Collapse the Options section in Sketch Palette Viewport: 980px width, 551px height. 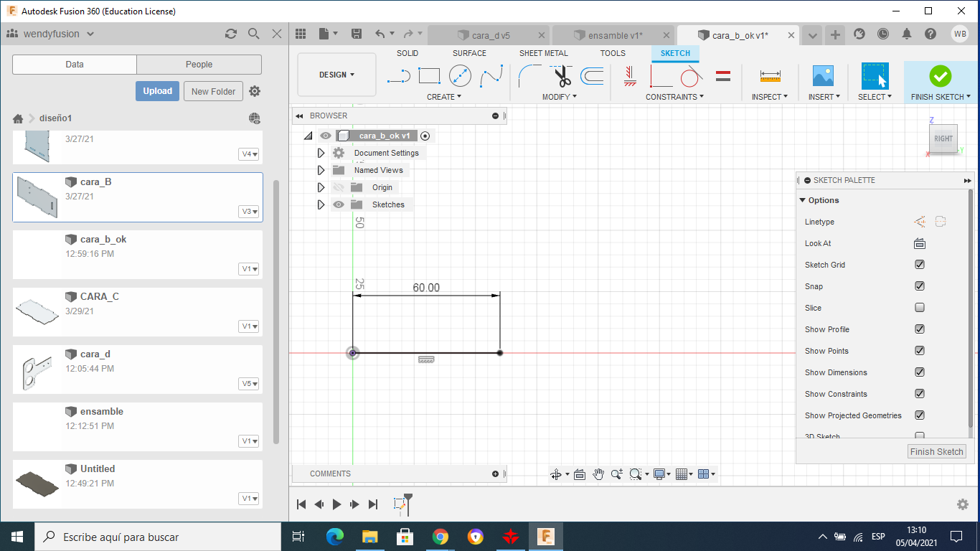[x=803, y=200]
